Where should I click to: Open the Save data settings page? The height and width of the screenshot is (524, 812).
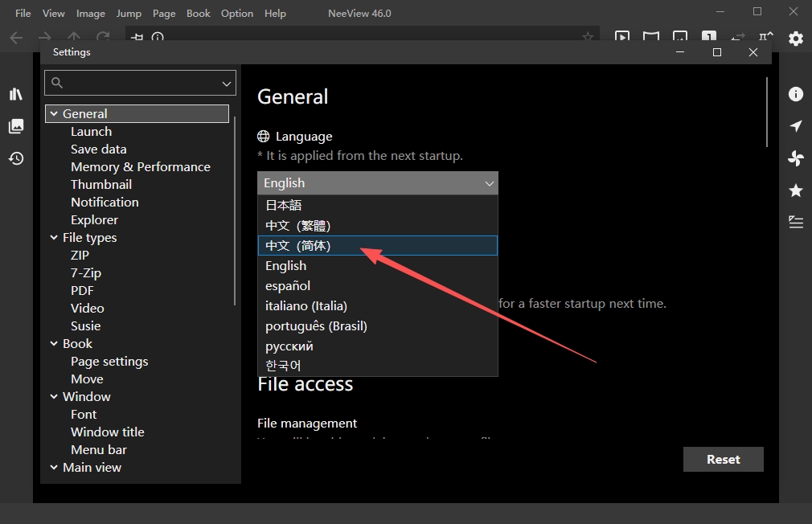pyautogui.click(x=98, y=149)
